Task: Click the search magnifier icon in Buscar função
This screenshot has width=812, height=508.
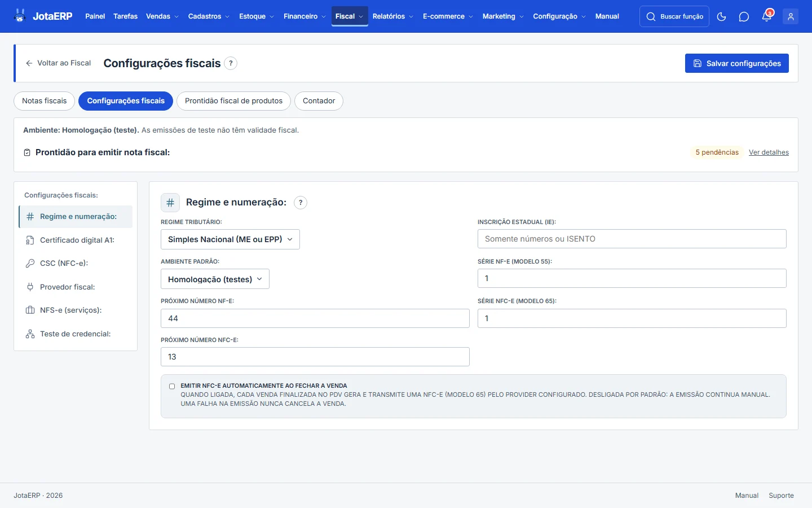Action: click(x=651, y=16)
